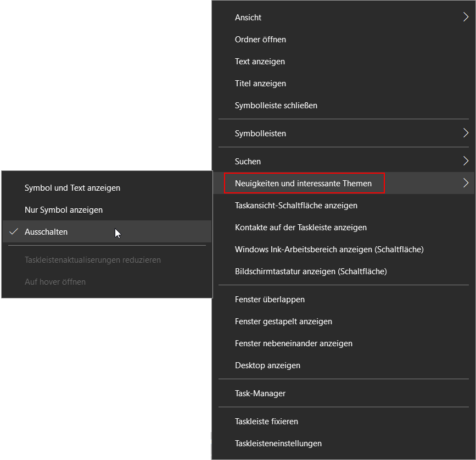Image resolution: width=476 pixels, height=460 pixels.
Task: Expand the Ansicht submenu arrow
Action: [x=465, y=18]
